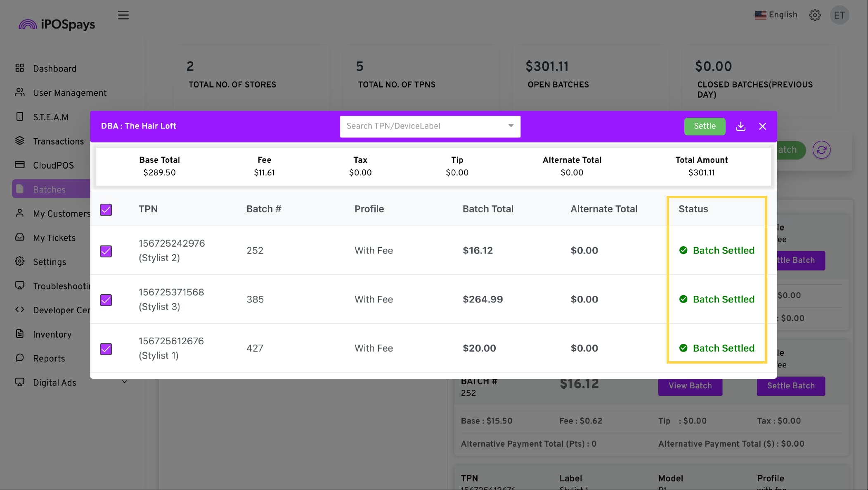Click the download icon in purple header
This screenshot has width=868, height=490.
point(740,126)
